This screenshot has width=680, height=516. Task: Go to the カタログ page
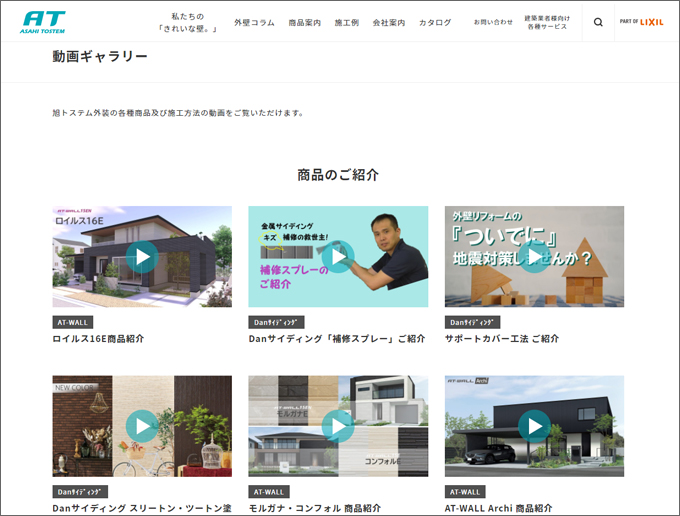(x=435, y=22)
